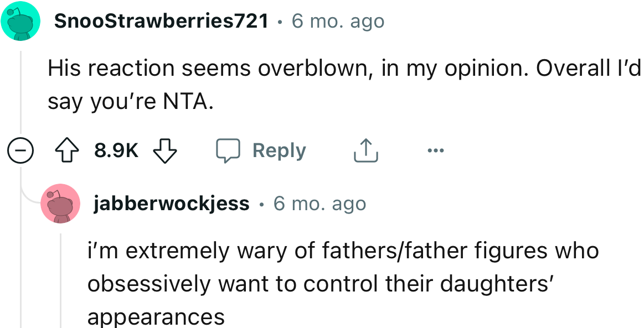Click the '6 mo. ago' timestamp on the reply
Viewport: 644px width, 328px height.
[318, 203]
